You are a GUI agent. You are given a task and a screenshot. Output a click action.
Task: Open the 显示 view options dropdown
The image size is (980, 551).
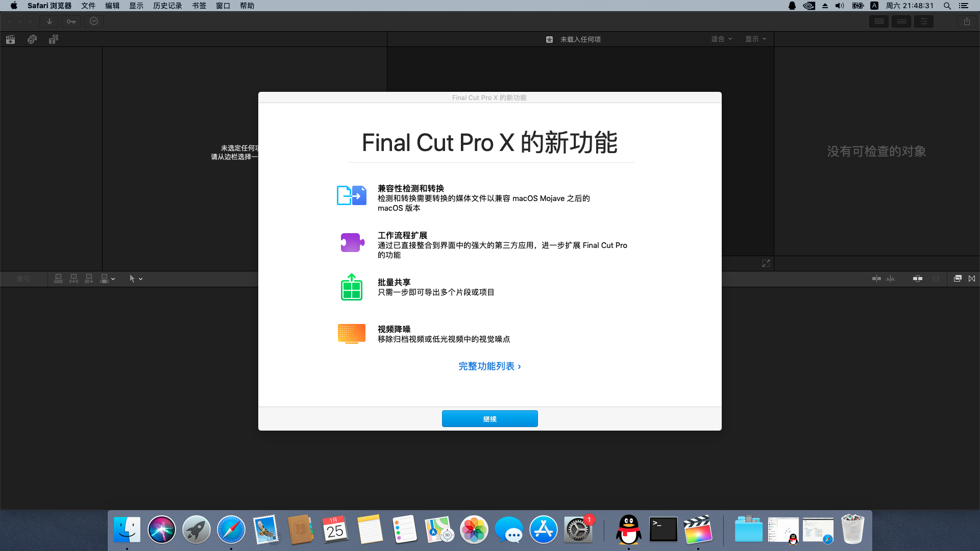pos(755,39)
